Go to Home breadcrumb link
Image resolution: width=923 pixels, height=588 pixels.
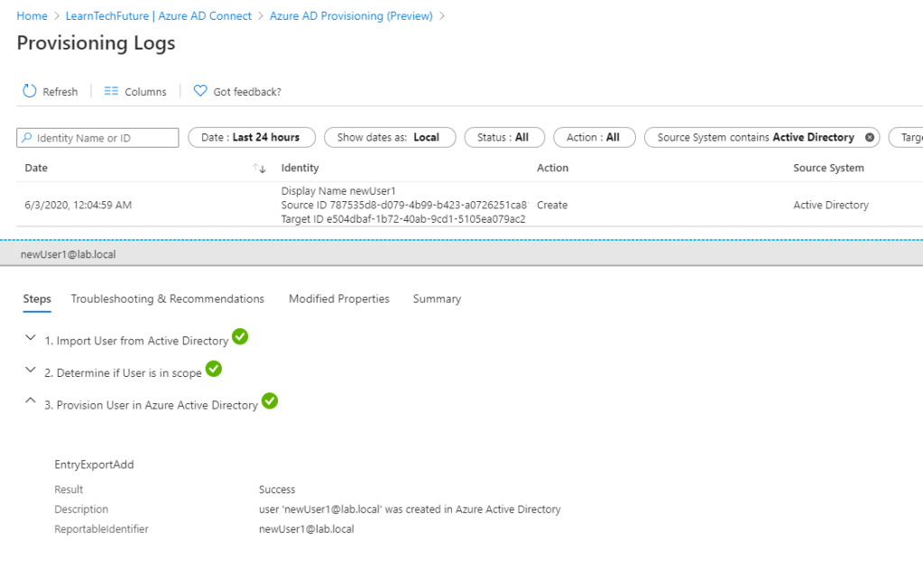click(x=32, y=16)
